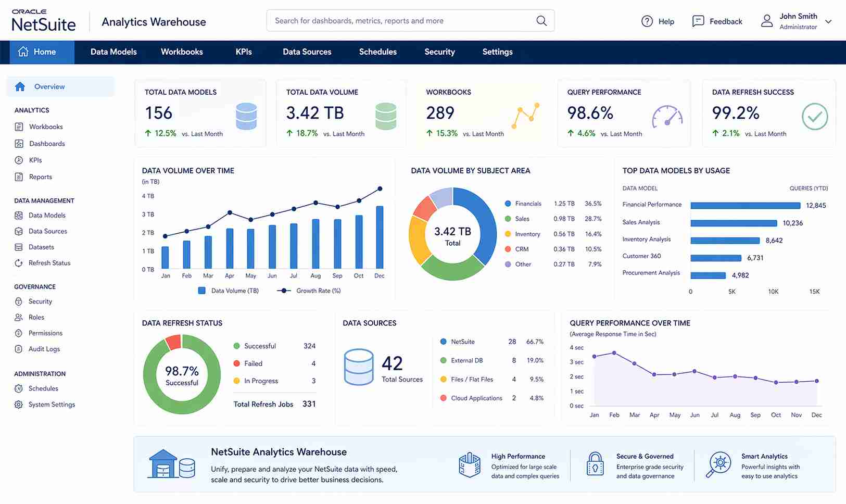The image size is (846, 504).
Task: Click the Workbooks line chart icon
Action: click(x=525, y=116)
